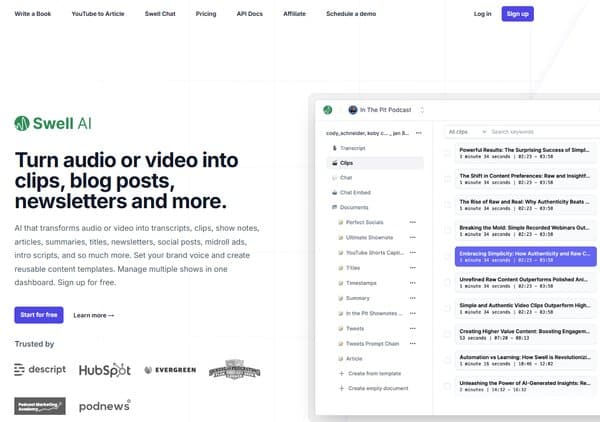This screenshot has width=600, height=422.
Task: Open the Perfect Socials document
Action: coord(364,222)
